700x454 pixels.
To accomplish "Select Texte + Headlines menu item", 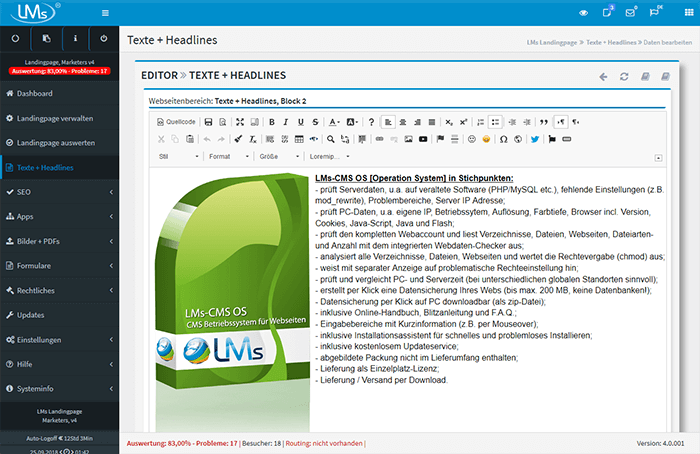I will (59, 167).
